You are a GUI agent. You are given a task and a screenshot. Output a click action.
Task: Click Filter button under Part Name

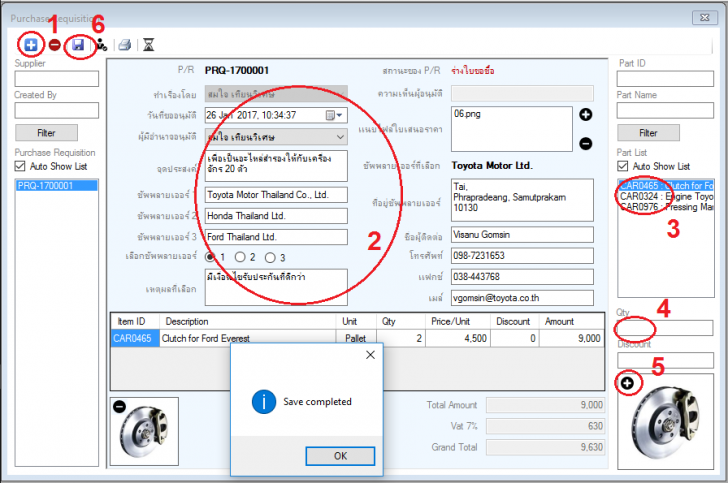pos(648,133)
